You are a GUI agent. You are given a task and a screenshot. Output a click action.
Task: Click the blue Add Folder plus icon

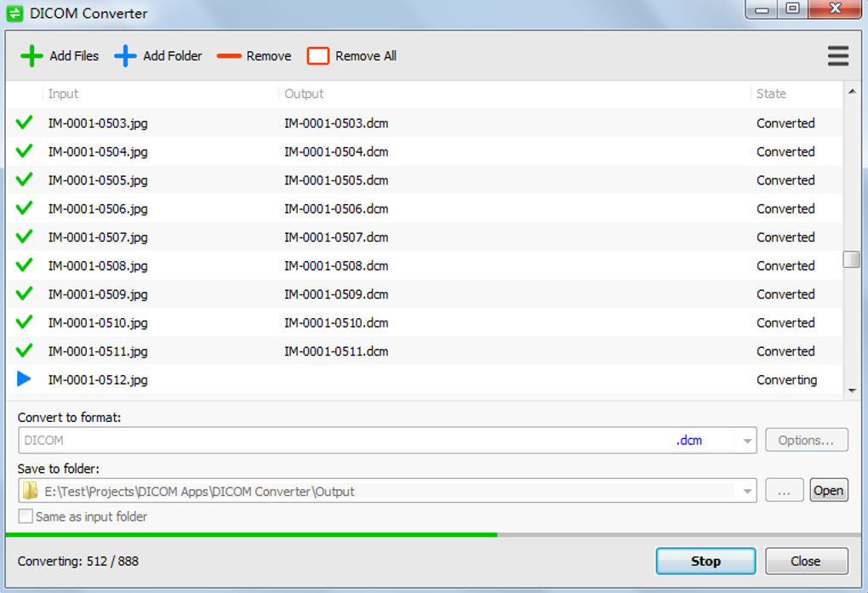(125, 56)
